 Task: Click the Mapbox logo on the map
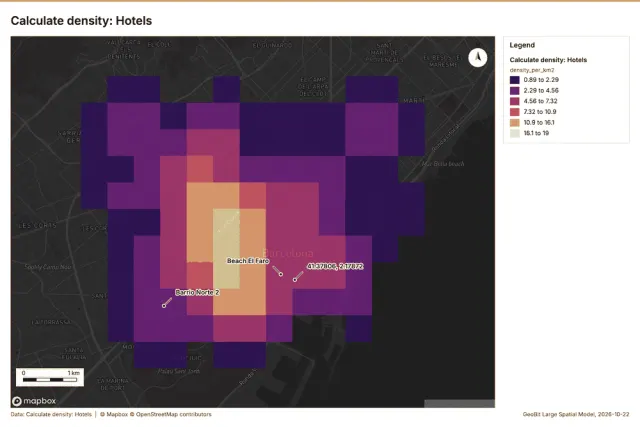tap(34, 401)
